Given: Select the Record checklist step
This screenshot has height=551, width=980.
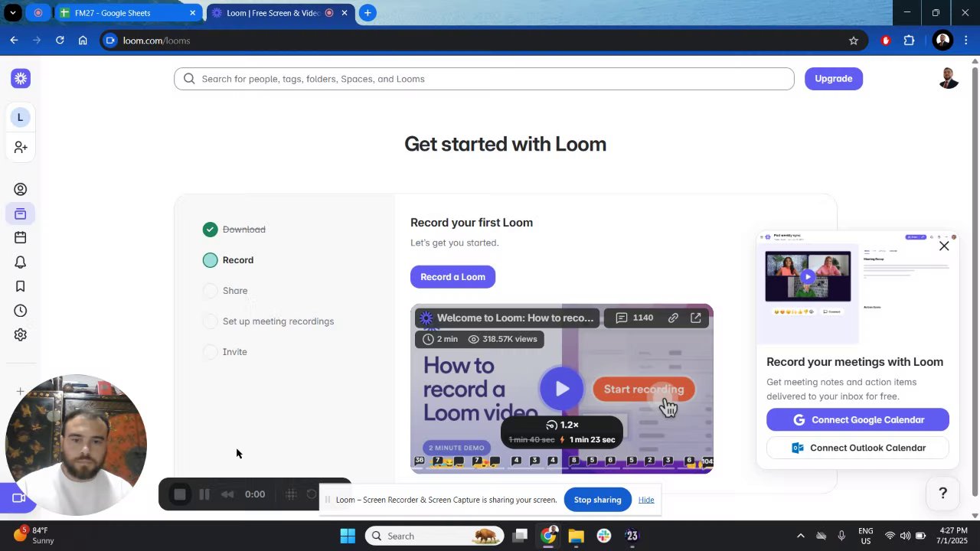Looking at the screenshot, I should point(228,260).
